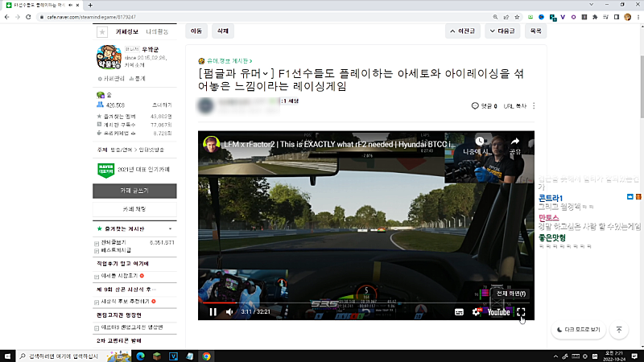The image size is (644, 362).
Task: Enter fullscreen mode on the video
Action: tap(521, 312)
